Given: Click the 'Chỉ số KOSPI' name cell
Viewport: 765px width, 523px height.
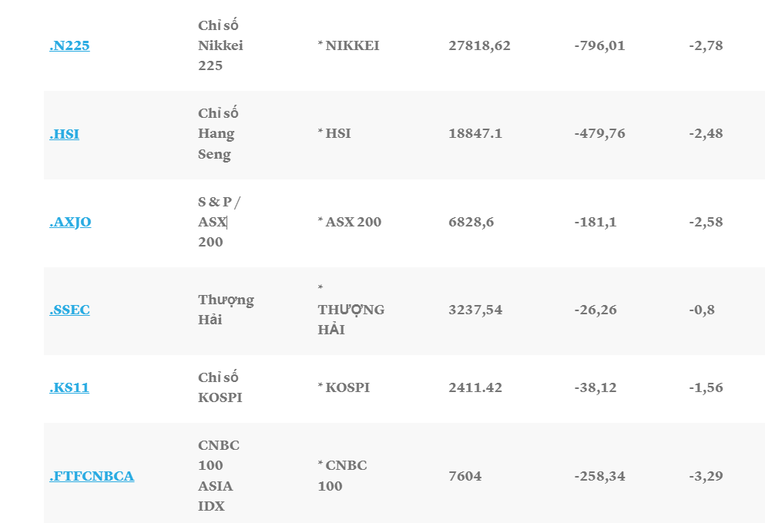Looking at the screenshot, I should point(220,387).
